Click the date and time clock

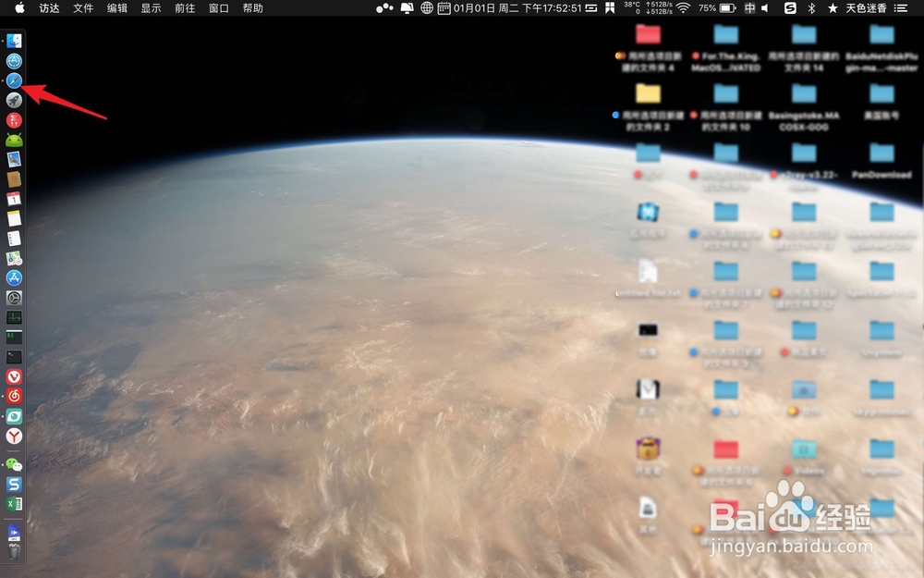tap(517, 7)
